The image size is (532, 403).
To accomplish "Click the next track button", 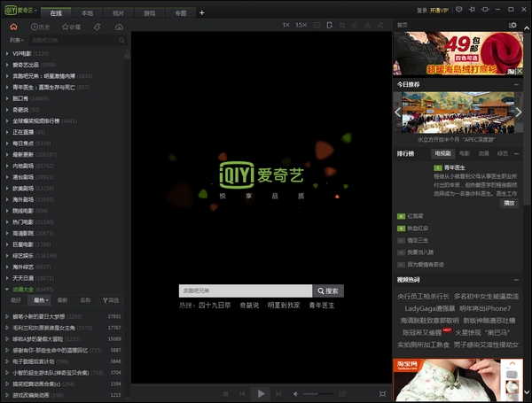I will pyautogui.click(x=278, y=394).
